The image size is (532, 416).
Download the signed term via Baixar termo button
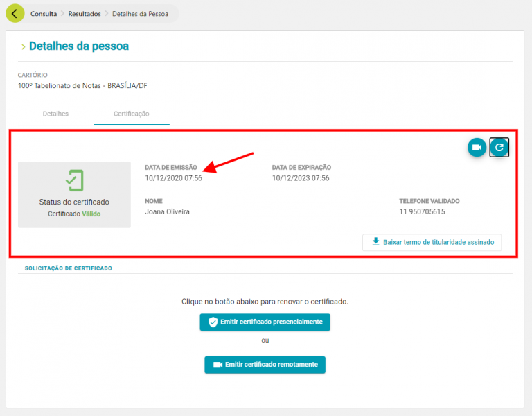tap(432, 242)
